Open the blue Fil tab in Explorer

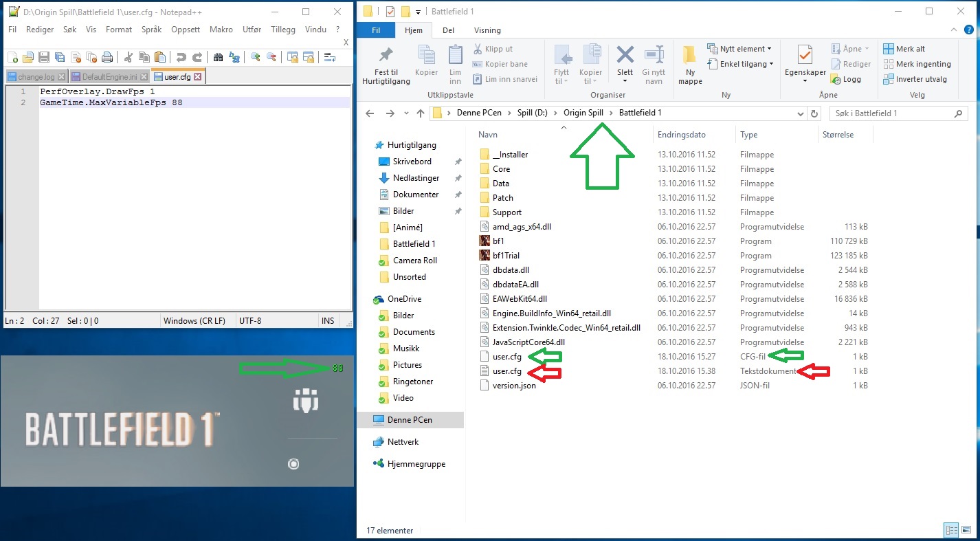coord(376,30)
